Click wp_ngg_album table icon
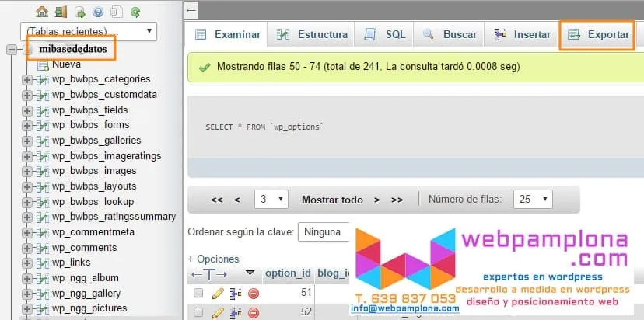644x320 pixels. pyautogui.click(x=43, y=279)
